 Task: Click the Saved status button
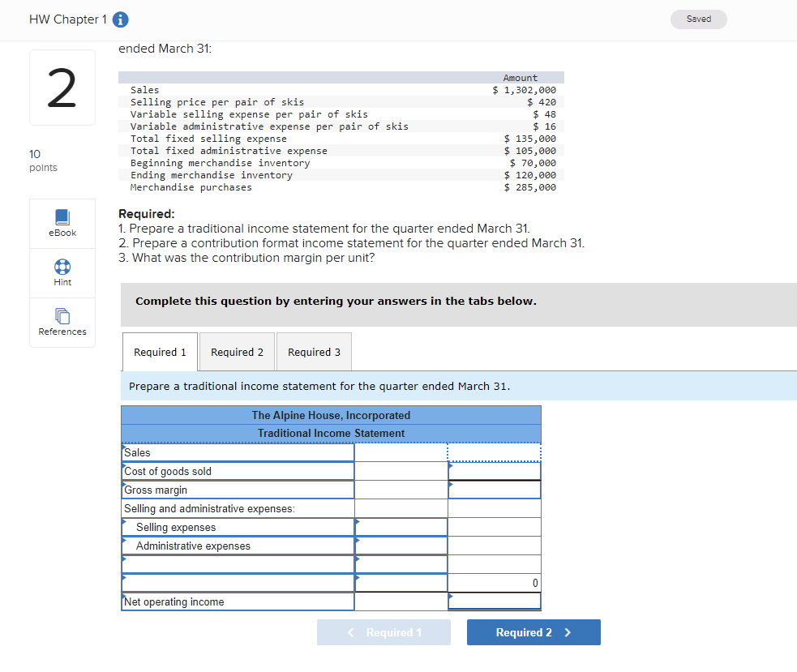point(698,19)
